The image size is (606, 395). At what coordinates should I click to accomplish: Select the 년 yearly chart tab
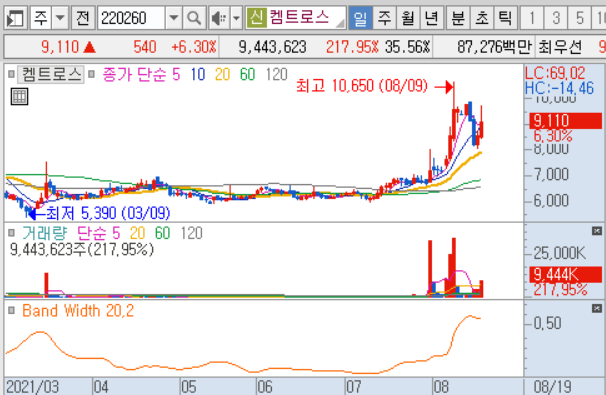tap(431, 18)
